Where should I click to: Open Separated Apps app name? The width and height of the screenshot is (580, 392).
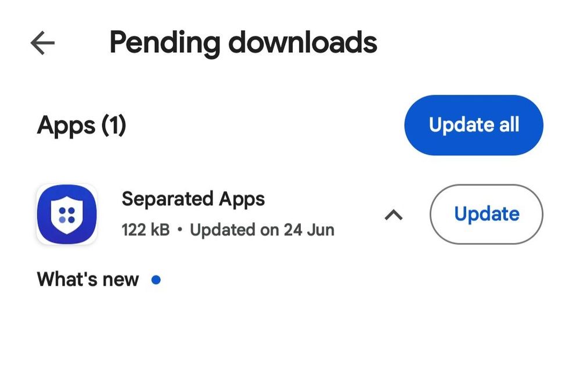(x=193, y=199)
